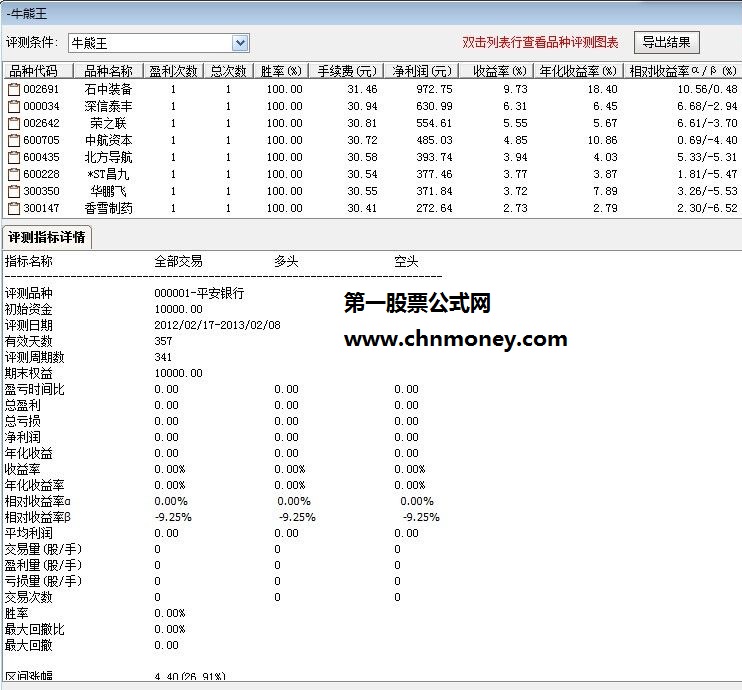
Task: Sort by the 胜率(%) column header
Action: point(281,71)
